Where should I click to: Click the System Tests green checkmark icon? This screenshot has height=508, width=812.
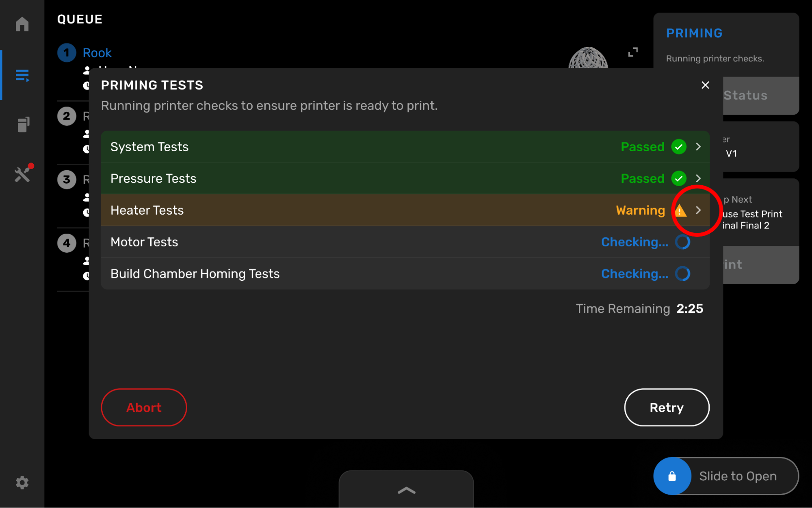pyautogui.click(x=679, y=147)
